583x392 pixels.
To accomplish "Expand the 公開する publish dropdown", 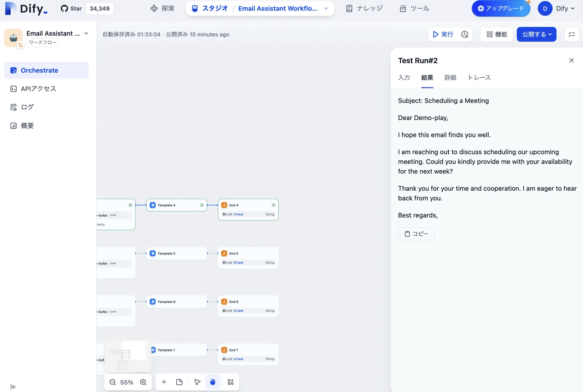I will [x=537, y=34].
